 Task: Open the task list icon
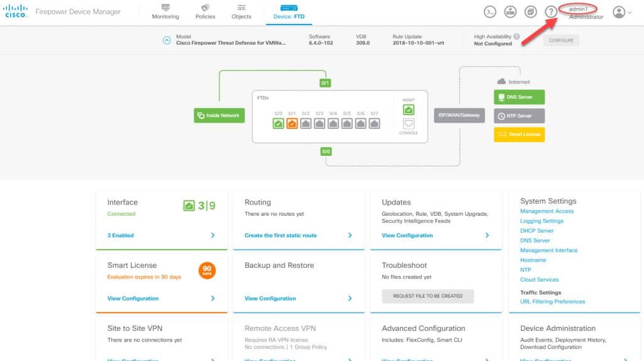coord(531,12)
